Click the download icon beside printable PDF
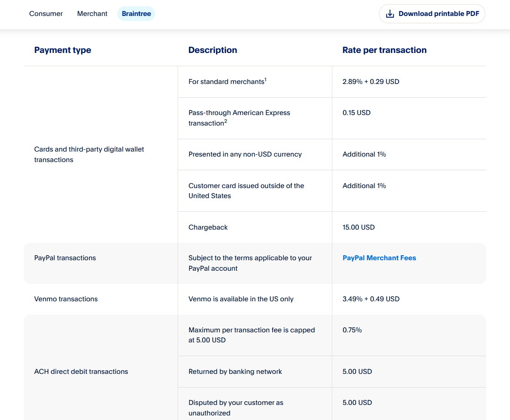This screenshot has width=510, height=420. coord(390,14)
